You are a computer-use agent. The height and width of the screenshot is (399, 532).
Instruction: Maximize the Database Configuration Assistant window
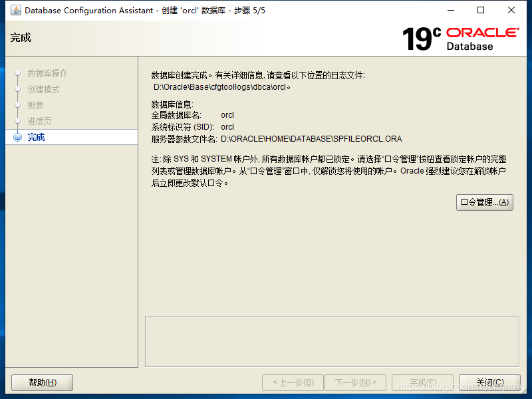pyautogui.click(x=481, y=10)
